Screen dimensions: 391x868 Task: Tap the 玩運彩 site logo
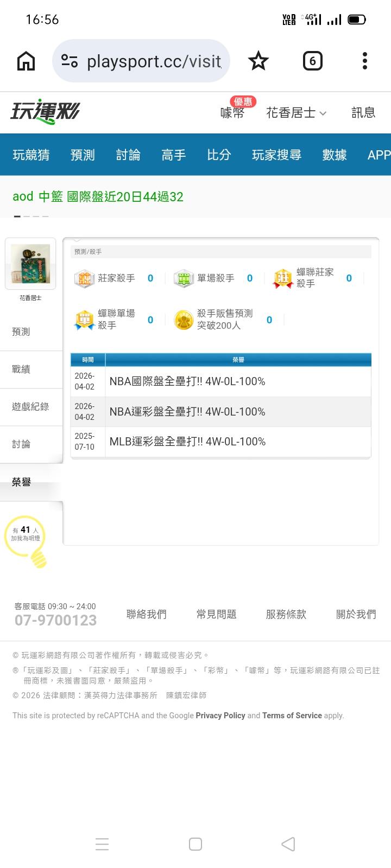45,112
